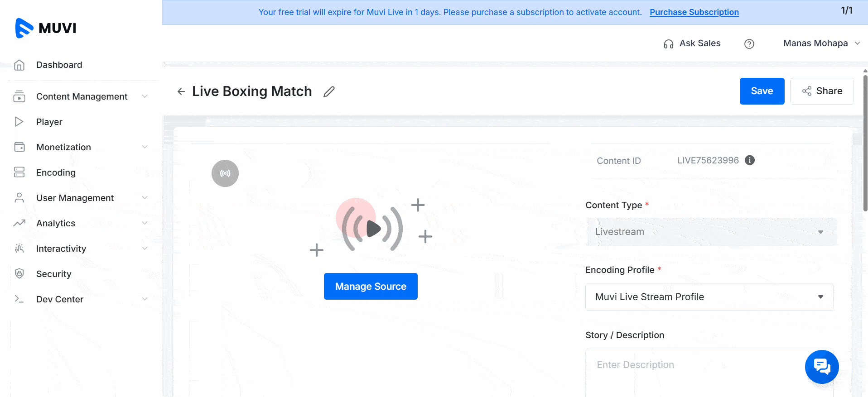The image size is (868, 397).
Task: Go to the Dashboard menu item
Action: (59, 65)
